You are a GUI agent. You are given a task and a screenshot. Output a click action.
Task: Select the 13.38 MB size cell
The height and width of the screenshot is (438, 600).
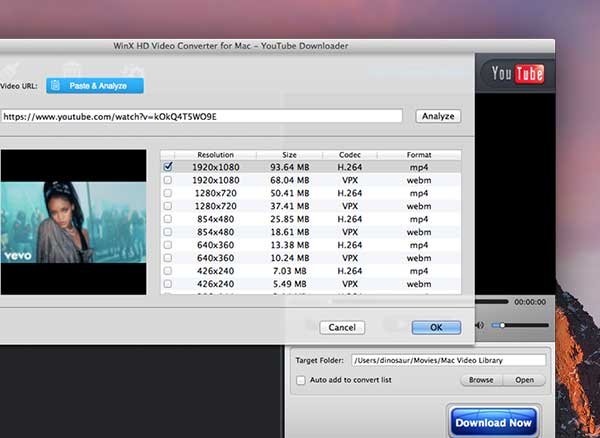tap(290, 245)
